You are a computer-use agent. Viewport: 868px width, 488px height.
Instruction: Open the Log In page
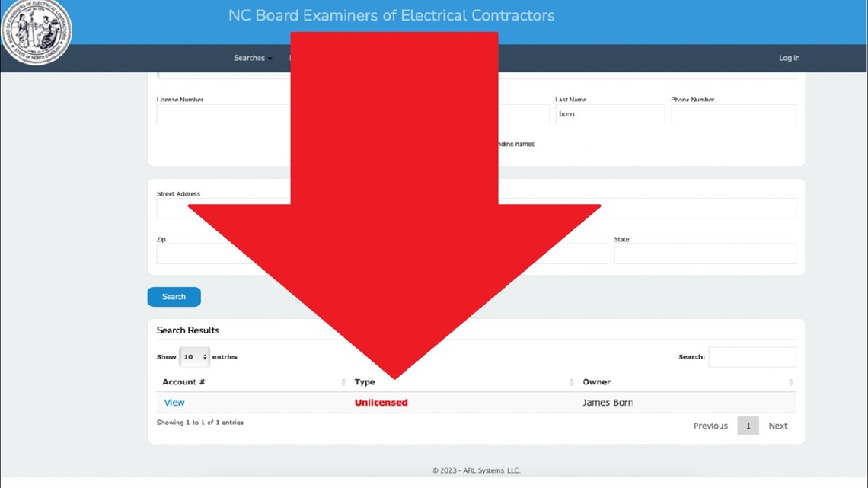point(789,58)
